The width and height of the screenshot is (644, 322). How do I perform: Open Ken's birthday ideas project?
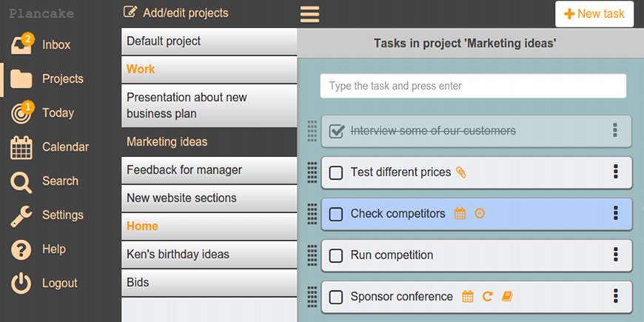click(178, 254)
